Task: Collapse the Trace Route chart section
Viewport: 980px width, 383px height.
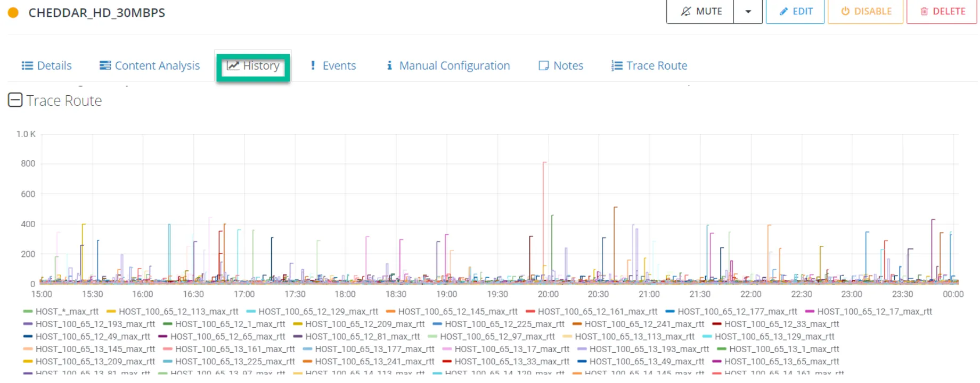Action: click(15, 100)
